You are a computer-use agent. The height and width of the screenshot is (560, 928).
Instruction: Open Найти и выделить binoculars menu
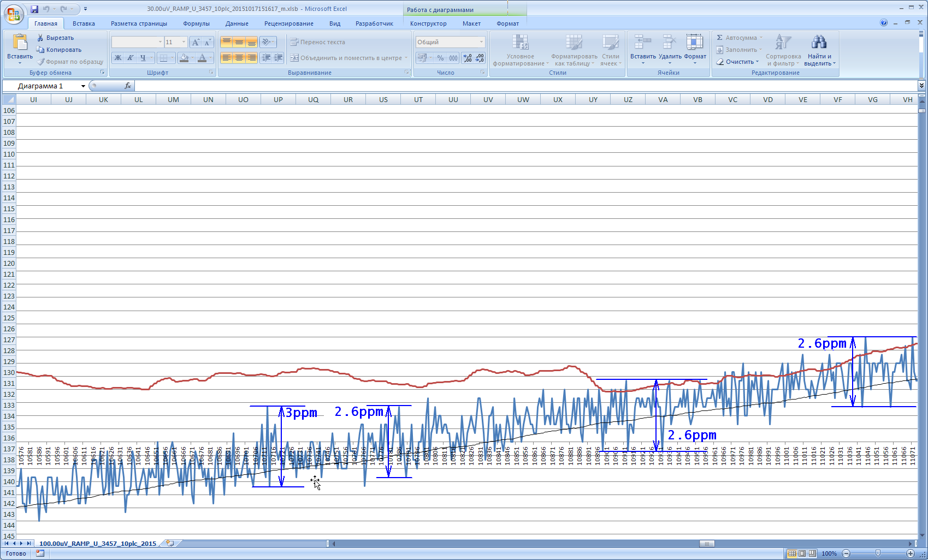(819, 50)
